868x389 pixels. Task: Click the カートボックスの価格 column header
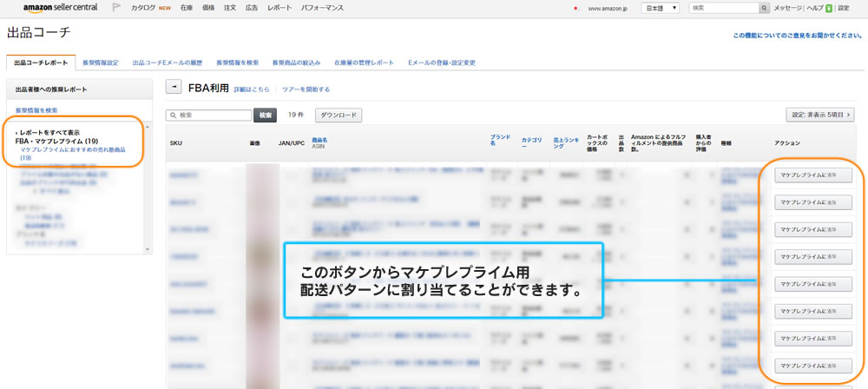point(597,143)
